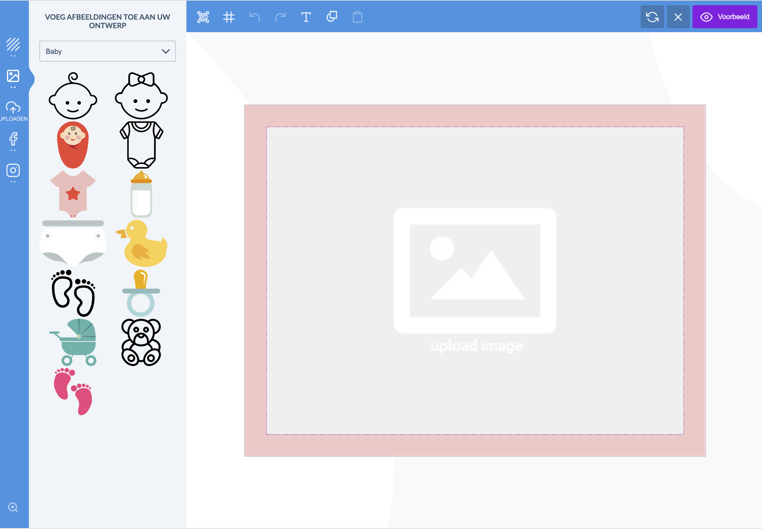The height and width of the screenshot is (532, 762).
Task: Click the paste clipboard icon
Action: click(x=357, y=17)
